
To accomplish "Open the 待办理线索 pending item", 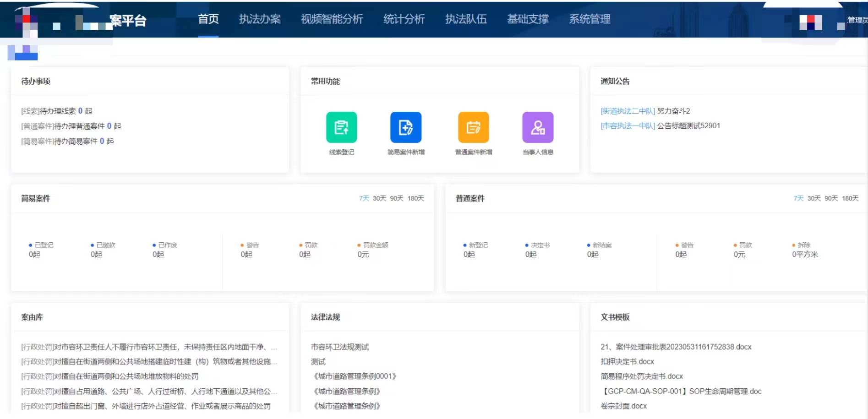I will [x=57, y=111].
